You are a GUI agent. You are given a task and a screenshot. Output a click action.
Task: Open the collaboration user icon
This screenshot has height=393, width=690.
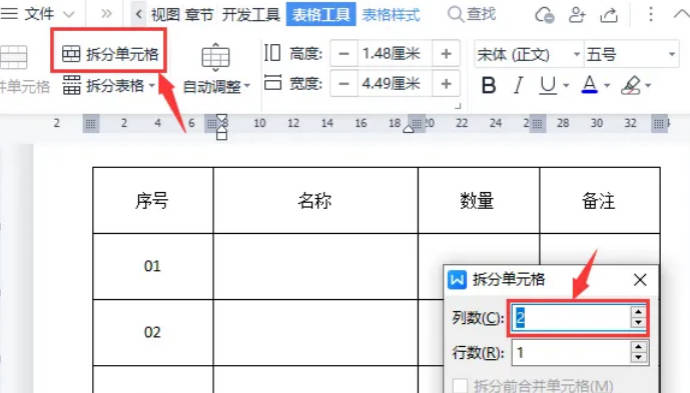coord(576,15)
